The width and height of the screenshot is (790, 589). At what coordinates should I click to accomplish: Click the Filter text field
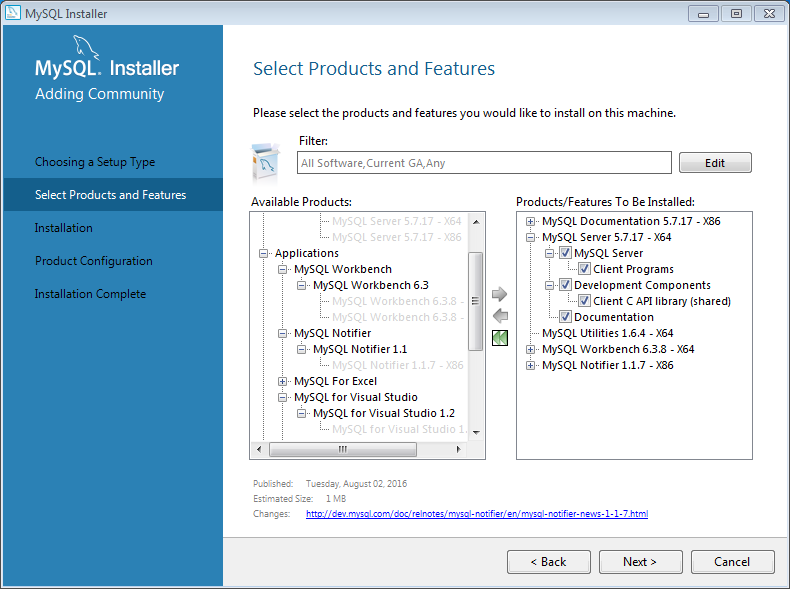[x=484, y=163]
